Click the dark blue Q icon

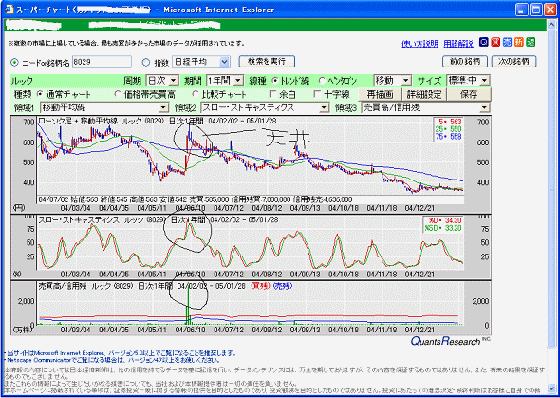(x=484, y=42)
